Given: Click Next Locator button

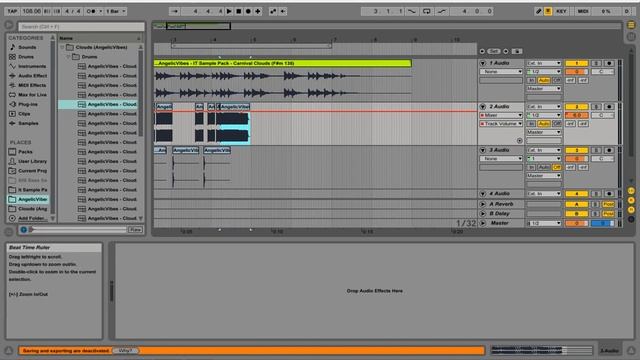Looking at the screenshot, I should 506,51.
